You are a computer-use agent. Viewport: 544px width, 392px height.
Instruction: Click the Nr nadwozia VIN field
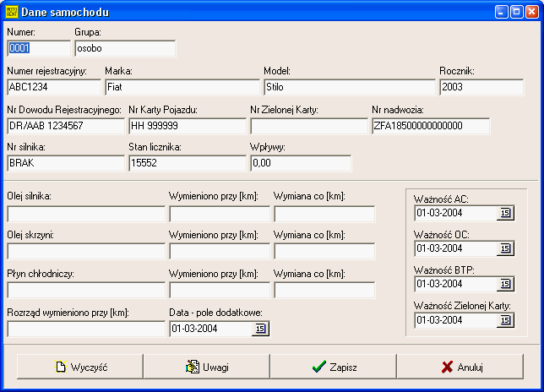(430, 126)
